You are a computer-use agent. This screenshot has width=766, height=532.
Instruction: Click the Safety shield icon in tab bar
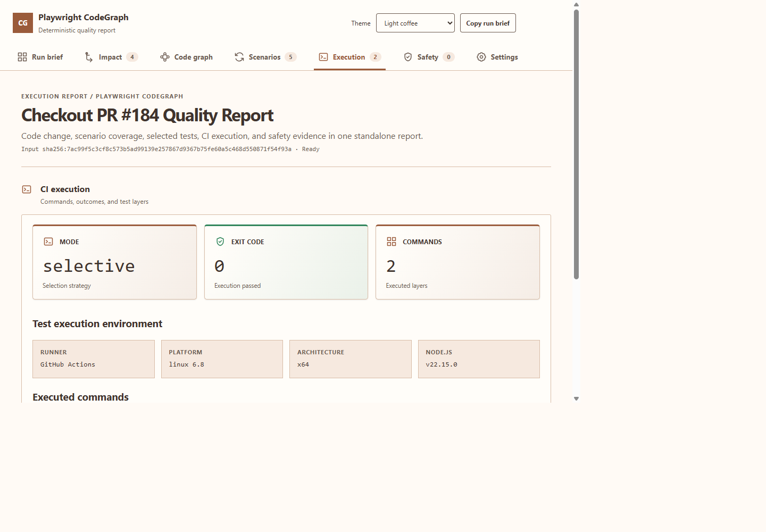click(408, 57)
